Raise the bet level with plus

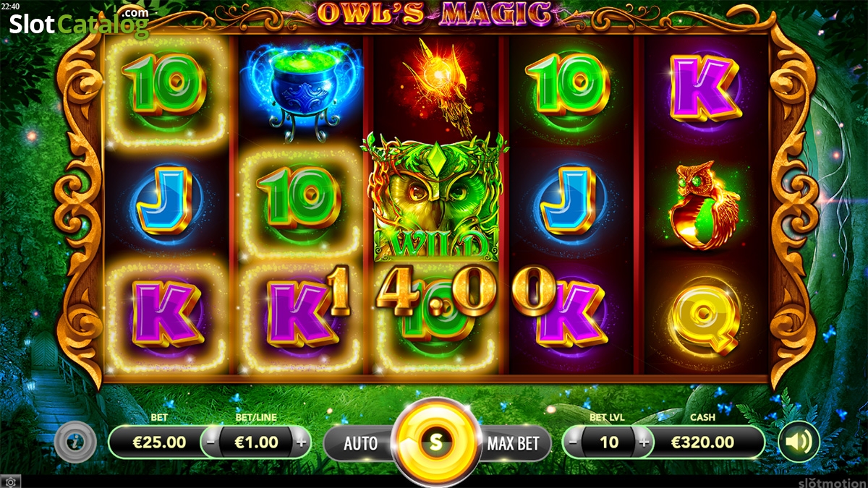643,442
